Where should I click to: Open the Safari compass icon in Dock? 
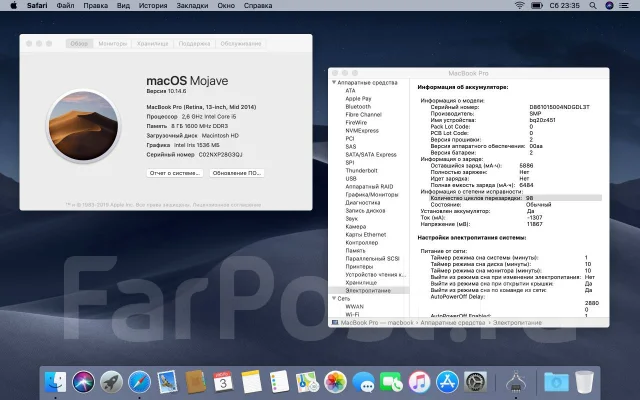(139, 382)
